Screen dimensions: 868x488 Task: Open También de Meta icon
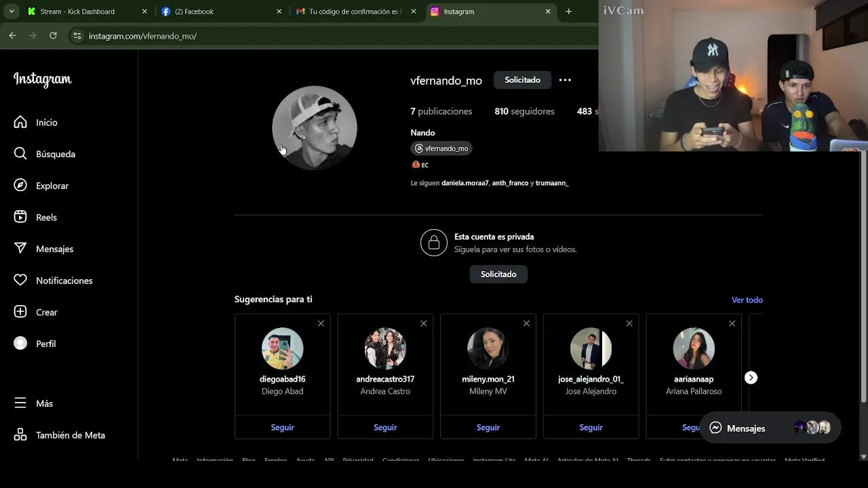point(20,435)
